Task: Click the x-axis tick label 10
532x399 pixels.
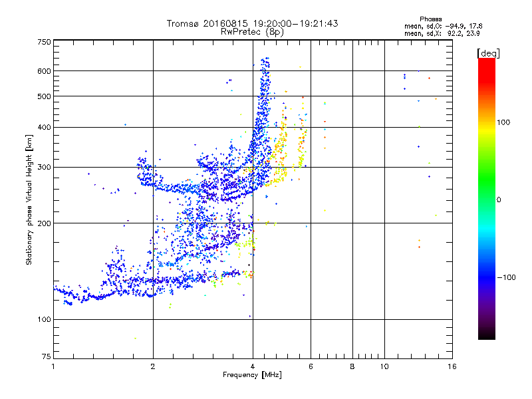Action: coord(384,366)
